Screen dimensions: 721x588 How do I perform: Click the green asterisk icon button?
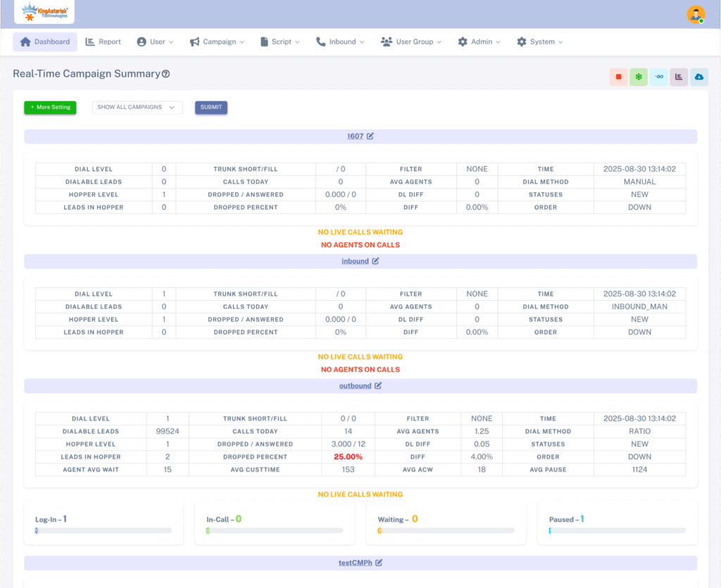[639, 77]
